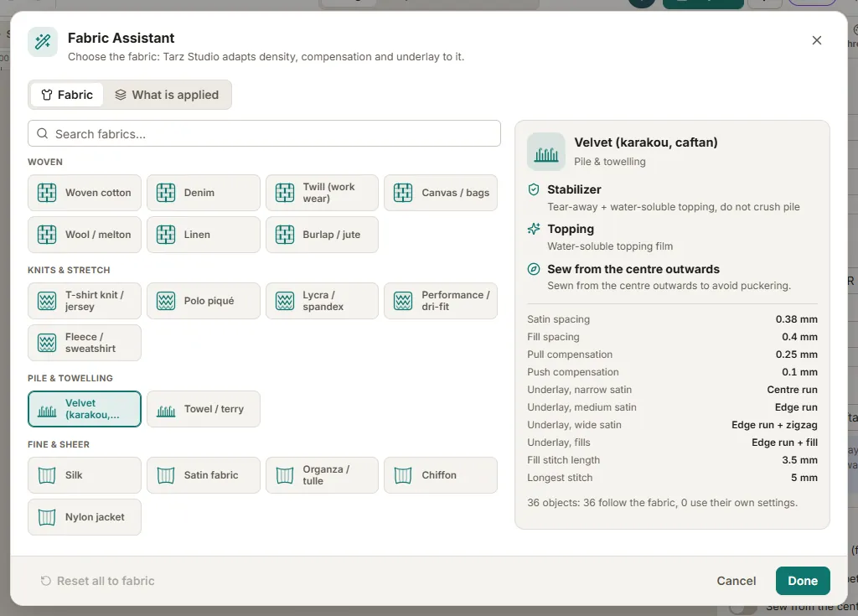Screen dimensions: 858x616
Task: Switch to the Fabric tab
Action: click(67, 95)
